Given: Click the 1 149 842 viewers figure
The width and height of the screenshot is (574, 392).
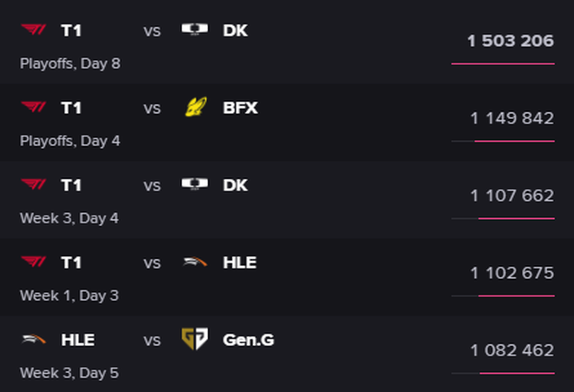Looking at the screenshot, I should tap(511, 118).
